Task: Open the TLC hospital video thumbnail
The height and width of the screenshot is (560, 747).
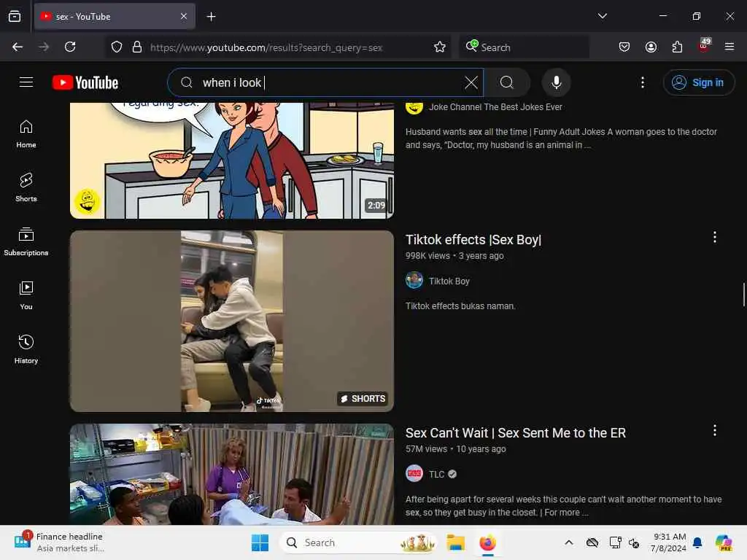Action: [232, 474]
